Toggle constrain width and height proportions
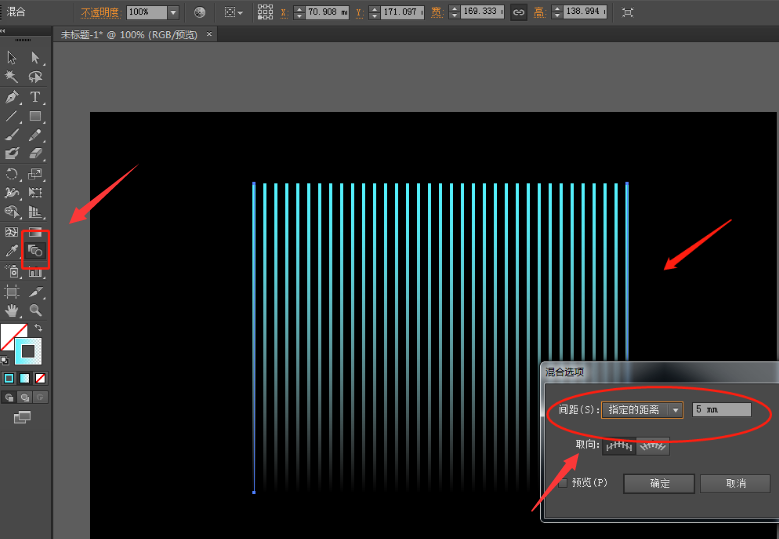 (x=519, y=12)
